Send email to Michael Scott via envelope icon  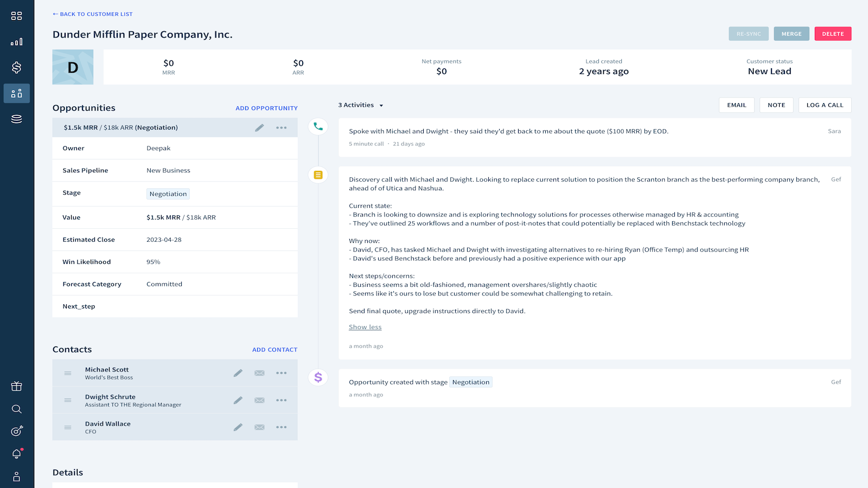tap(259, 373)
